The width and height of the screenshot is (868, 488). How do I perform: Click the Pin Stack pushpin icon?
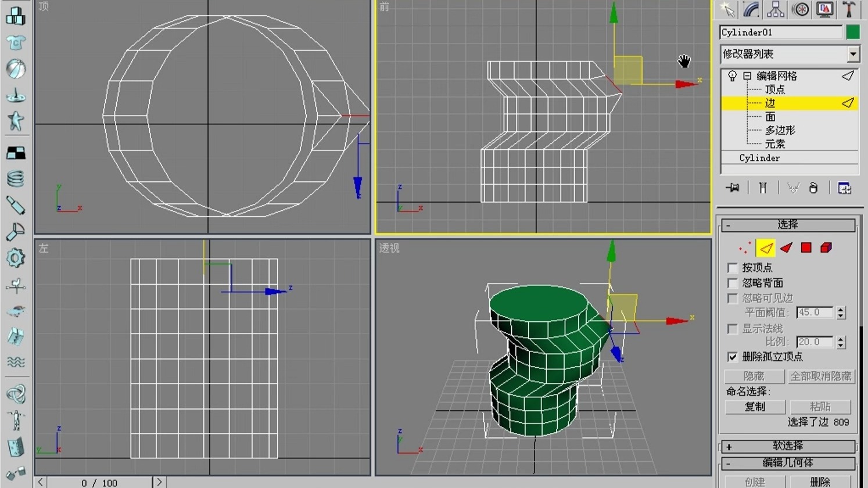point(733,188)
